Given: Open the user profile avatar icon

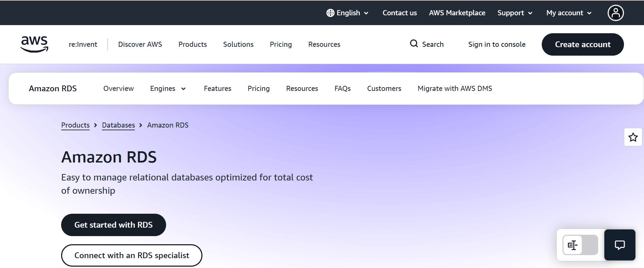Looking at the screenshot, I should [x=615, y=13].
